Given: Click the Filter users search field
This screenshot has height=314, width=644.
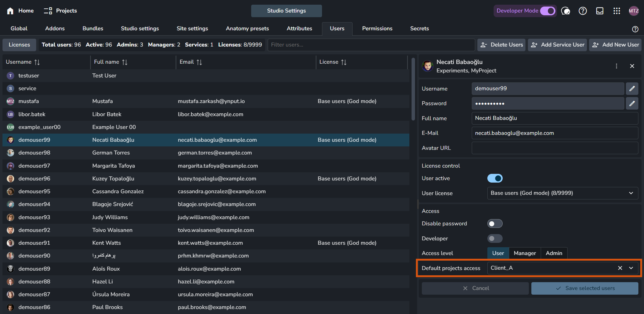Looking at the screenshot, I should [371, 45].
